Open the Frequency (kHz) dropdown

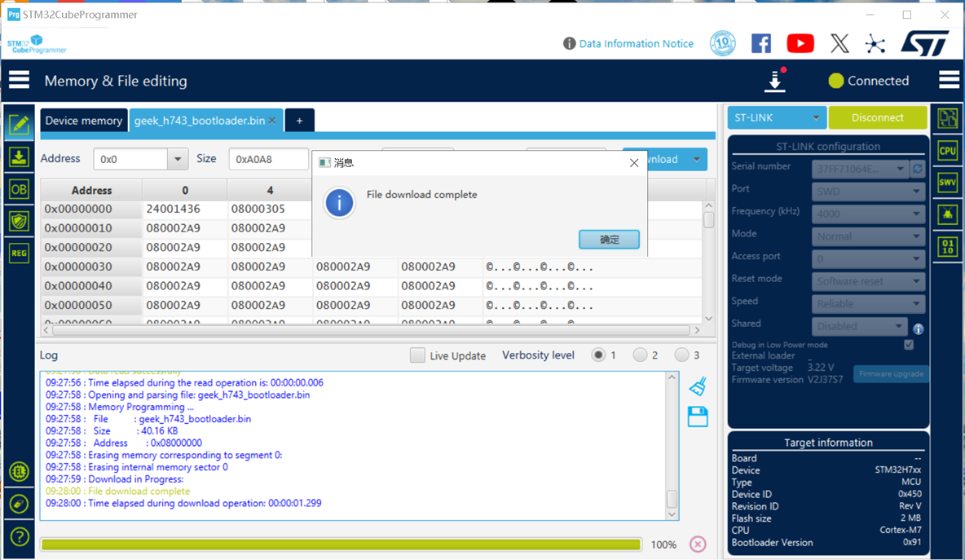point(868,214)
